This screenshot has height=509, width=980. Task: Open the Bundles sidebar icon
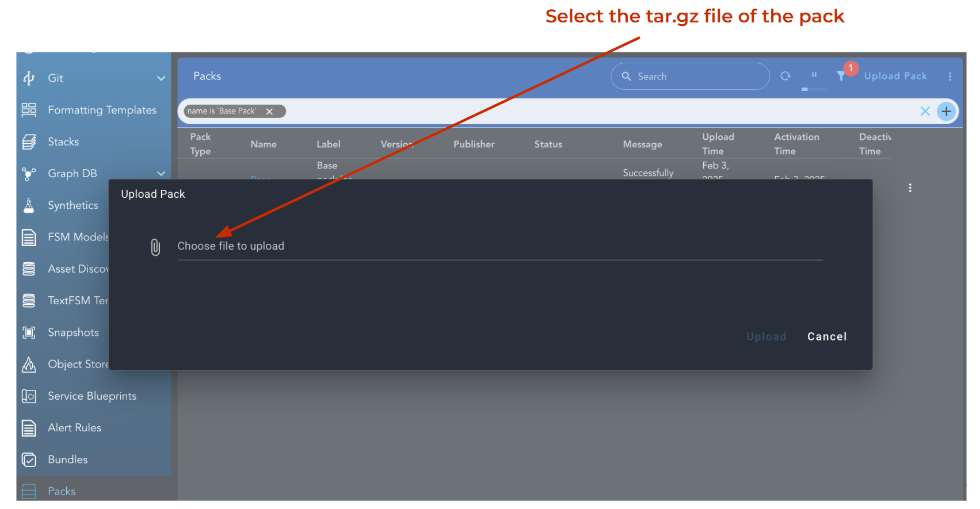29,460
